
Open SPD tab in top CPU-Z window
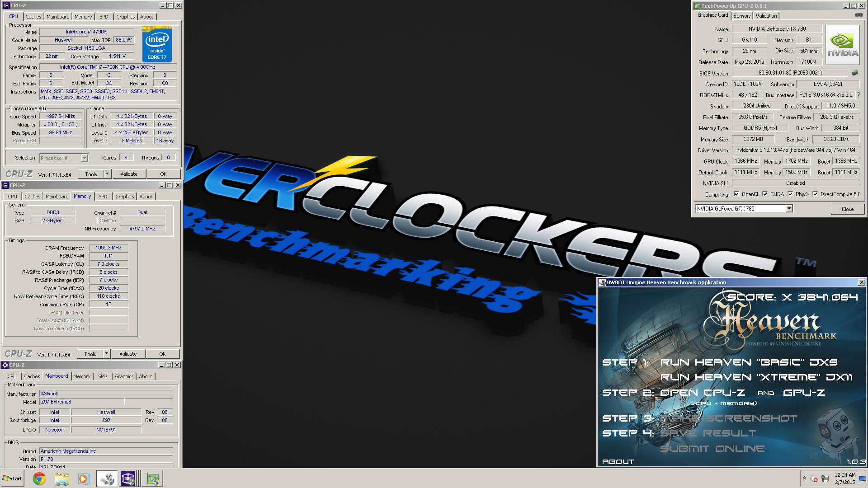click(x=104, y=17)
